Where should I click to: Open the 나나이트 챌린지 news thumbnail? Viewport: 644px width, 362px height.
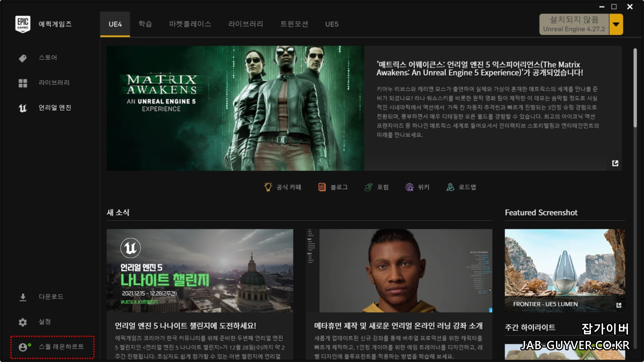[200, 271]
